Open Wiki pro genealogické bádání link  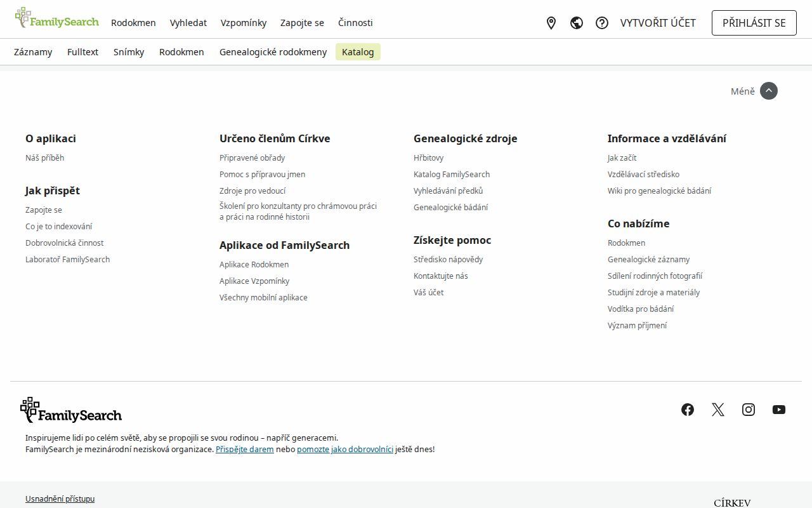click(659, 190)
